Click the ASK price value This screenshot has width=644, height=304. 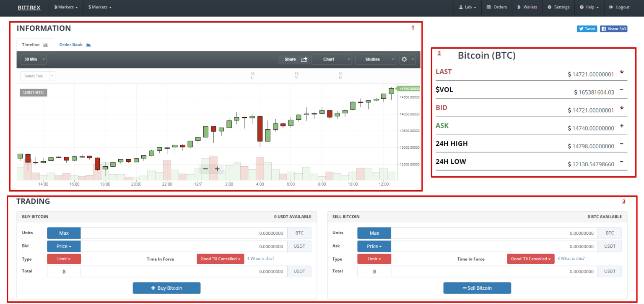pyautogui.click(x=591, y=128)
